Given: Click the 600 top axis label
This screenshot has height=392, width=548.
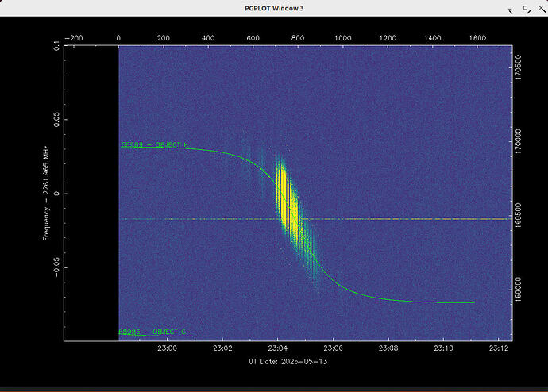Looking at the screenshot, I should pyautogui.click(x=253, y=38).
